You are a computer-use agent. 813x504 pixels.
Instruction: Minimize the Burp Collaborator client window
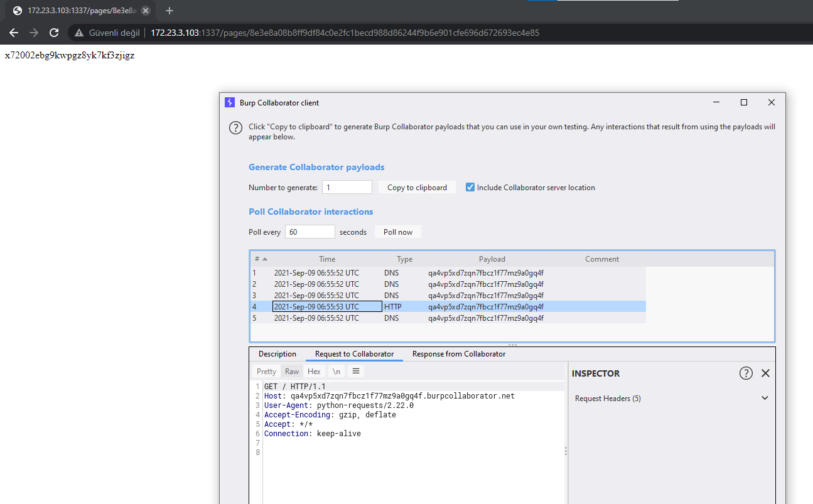coord(716,102)
